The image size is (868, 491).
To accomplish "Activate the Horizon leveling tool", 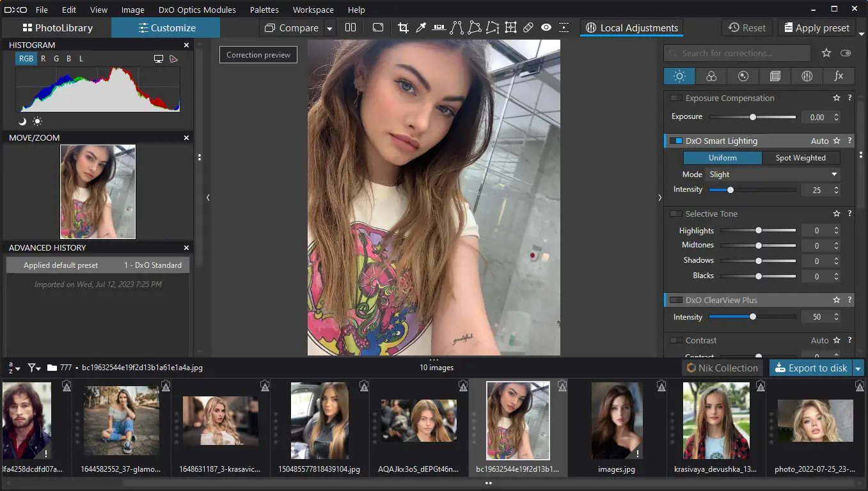I will click(x=439, y=27).
